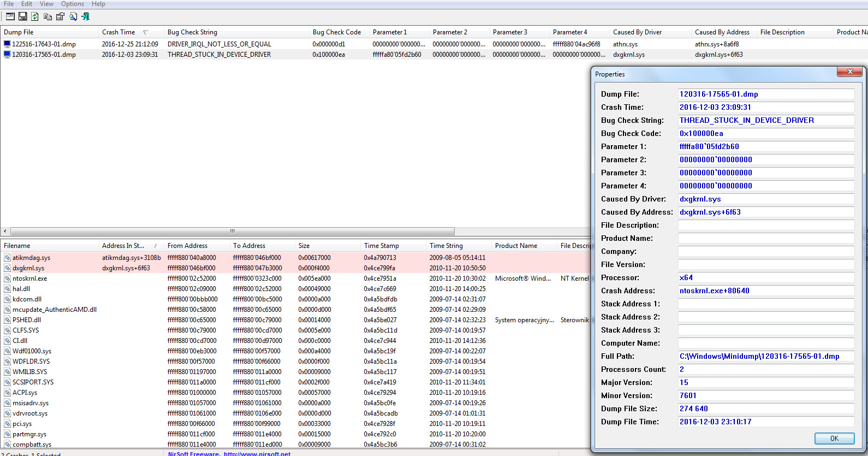The width and height of the screenshot is (868, 456).
Task: Click the Copy Selected Items toolbar icon
Action: [x=47, y=16]
